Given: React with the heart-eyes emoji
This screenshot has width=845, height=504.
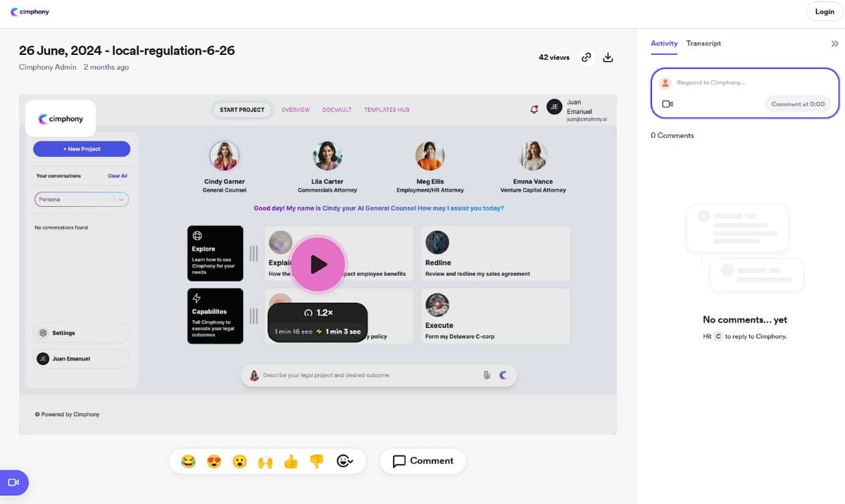Looking at the screenshot, I should (214, 462).
